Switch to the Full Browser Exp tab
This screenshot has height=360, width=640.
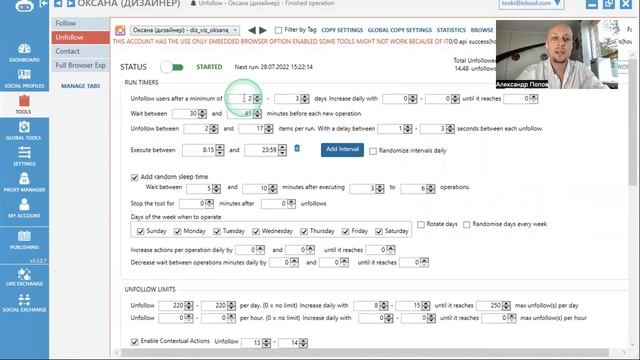[80, 65]
